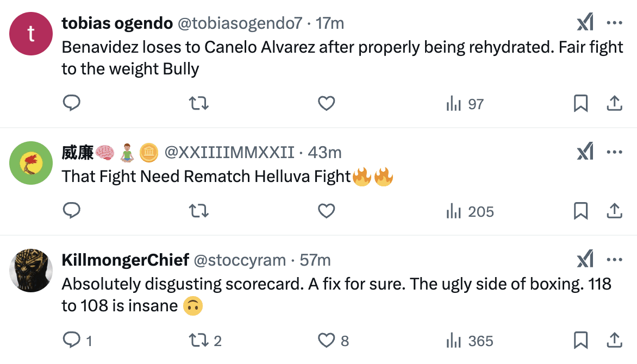Open more menu on @XXIIIIMMXXII tweet

pos(614,152)
